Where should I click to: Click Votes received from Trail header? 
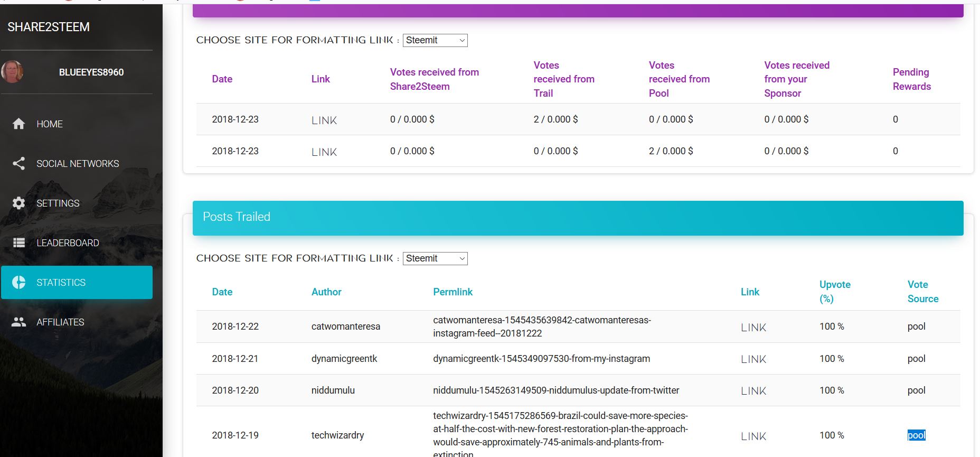564,79
